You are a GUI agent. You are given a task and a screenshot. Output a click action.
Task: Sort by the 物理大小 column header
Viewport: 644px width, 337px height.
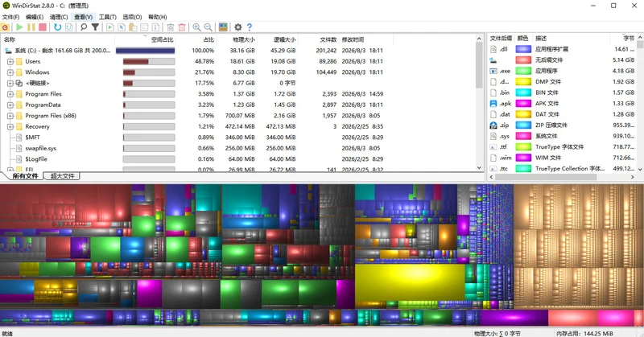click(237, 40)
